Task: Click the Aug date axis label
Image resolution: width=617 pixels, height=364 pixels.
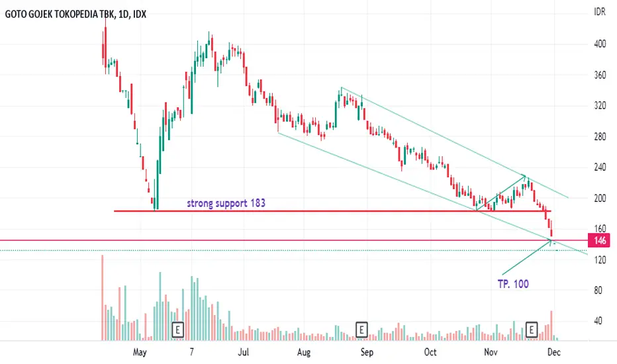Action: [304, 352]
